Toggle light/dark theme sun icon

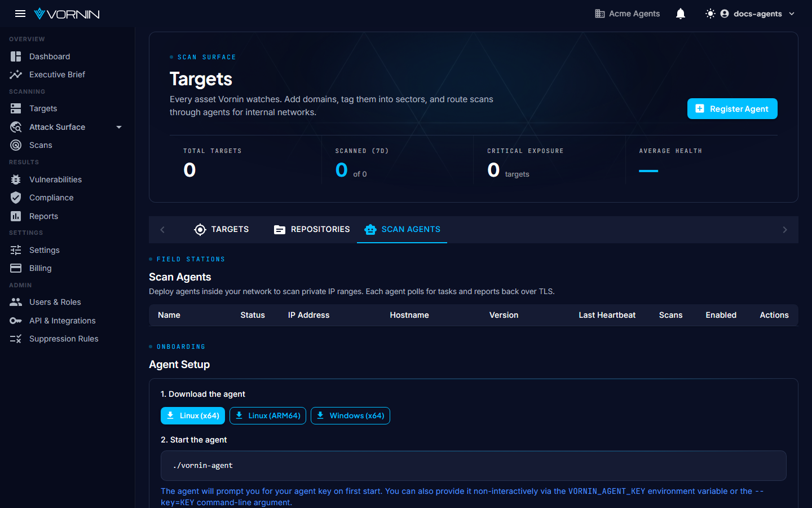coord(710,14)
